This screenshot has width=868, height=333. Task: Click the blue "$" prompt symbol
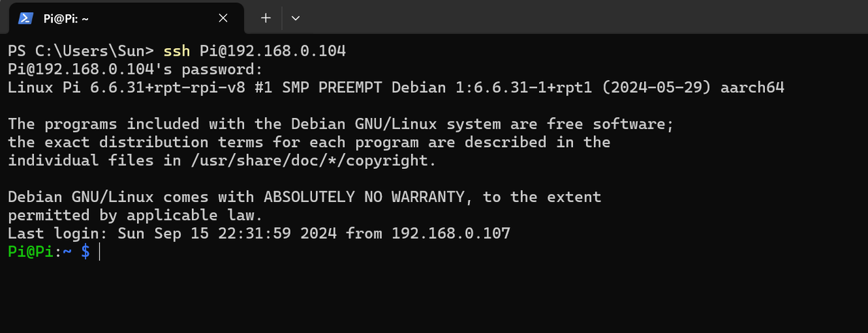tap(85, 252)
